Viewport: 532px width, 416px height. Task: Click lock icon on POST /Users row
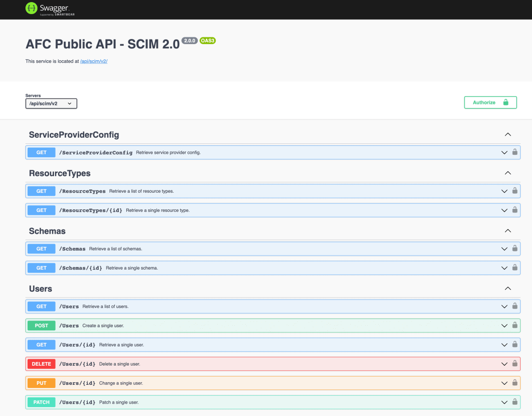click(515, 325)
